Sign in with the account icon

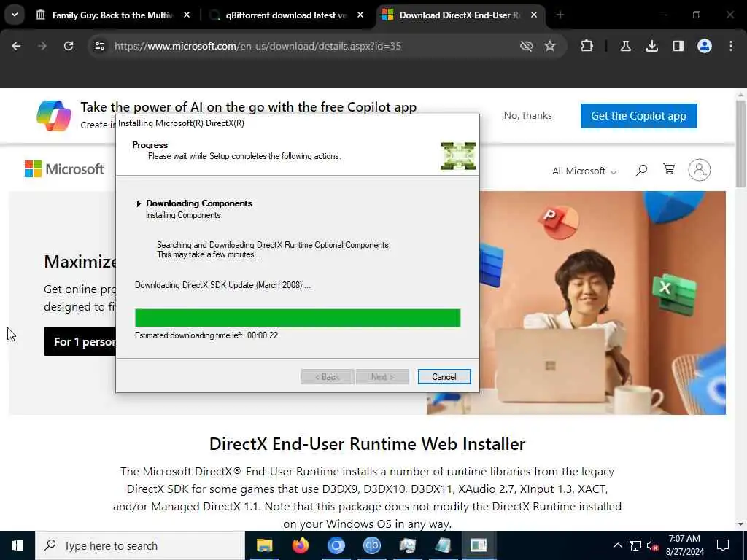coord(700,170)
